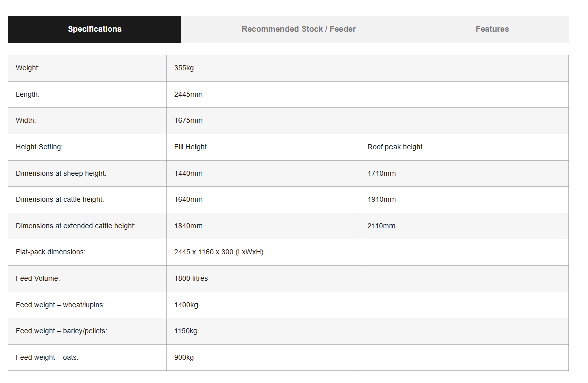
Task: Select the 1910mm cattle roof peak value
Action: coord(381,200)
